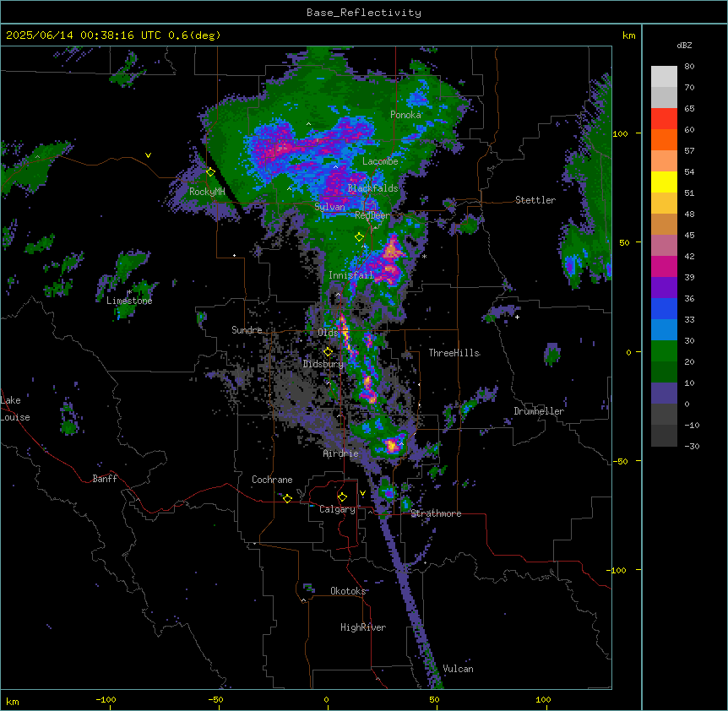Click the -100 tick label on the bottom axis
The width and height of the screenshot is (728, 711).
tap(106, 700)
